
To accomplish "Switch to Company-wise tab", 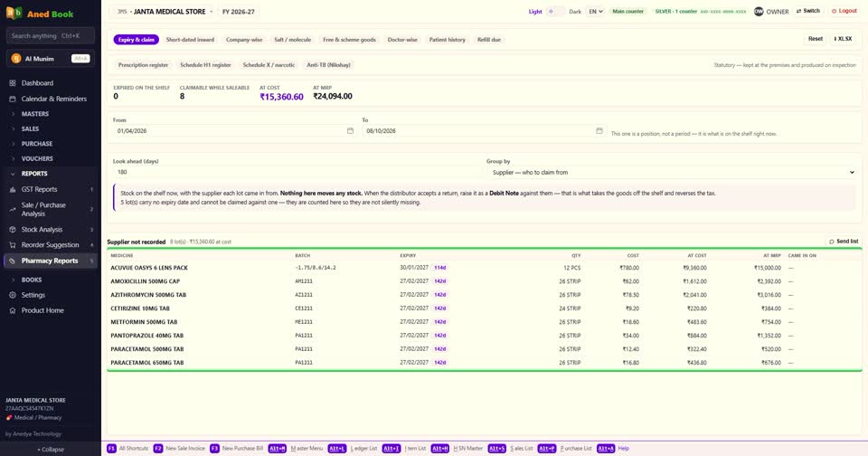I will click(x=244, y=39).
